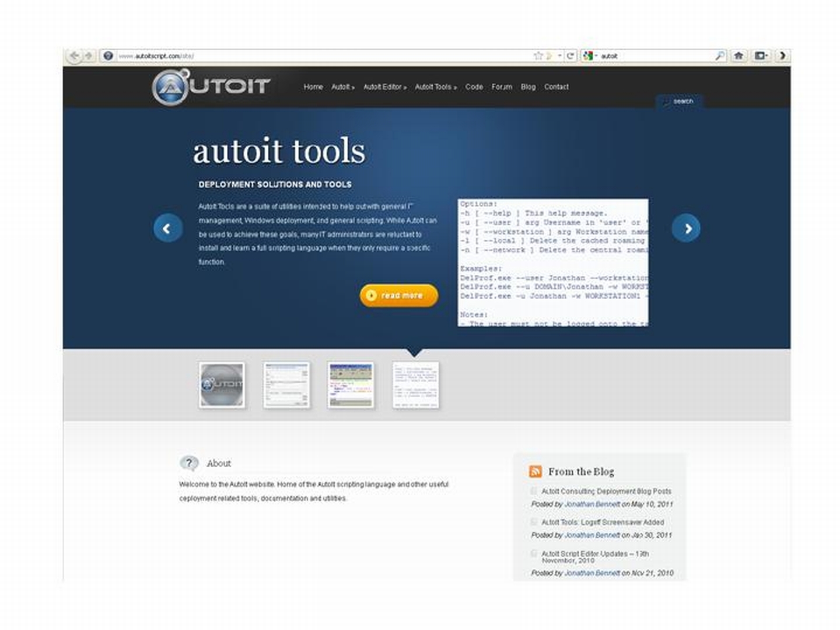Viewport: 840px width, 630px height.
Task: Expand the AutoIt Tools navigation menu
Action: (436, 87)
